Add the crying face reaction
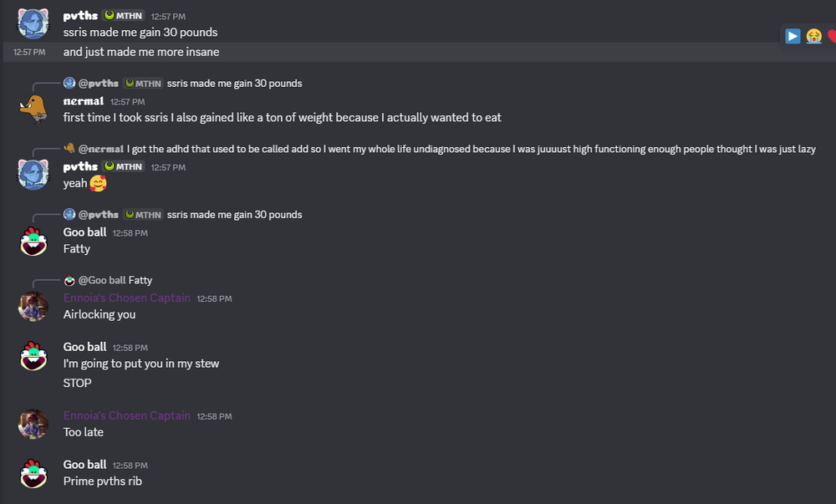Screen dimensions: 836x504 pyautogui.click(x=813, y=36)
